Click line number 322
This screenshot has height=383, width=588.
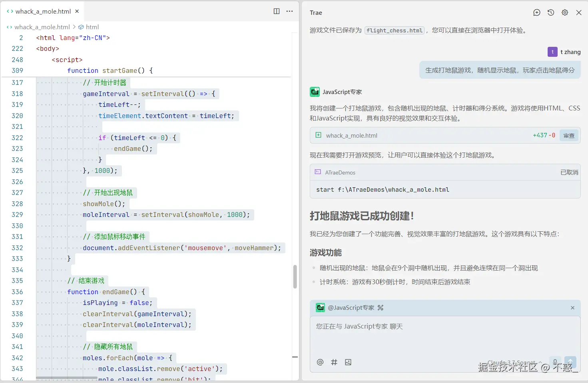(17, 138)
